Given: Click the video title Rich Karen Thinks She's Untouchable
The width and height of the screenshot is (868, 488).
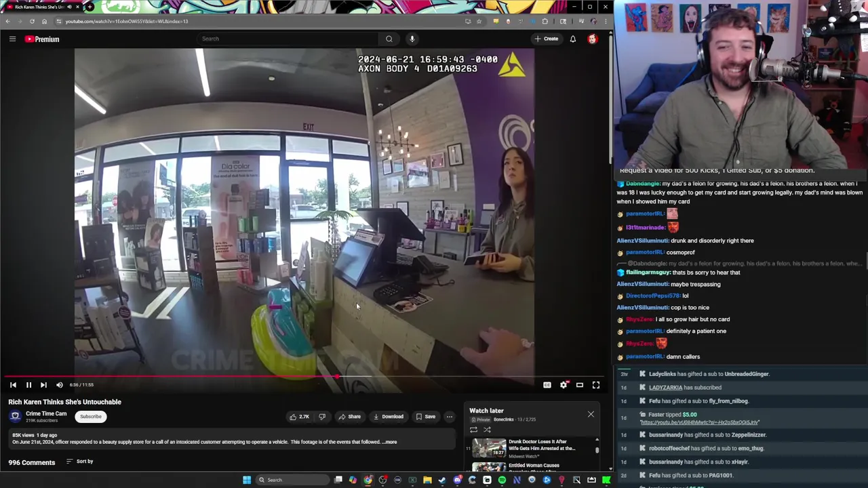Looking at the screenshot, I should [65, 402].
